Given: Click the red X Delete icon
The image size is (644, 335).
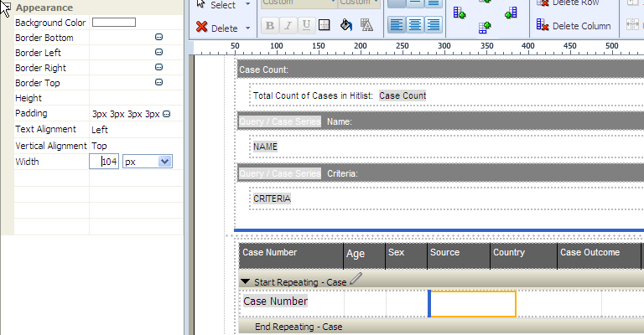Looking at the screenshot, I should point(201,27).
